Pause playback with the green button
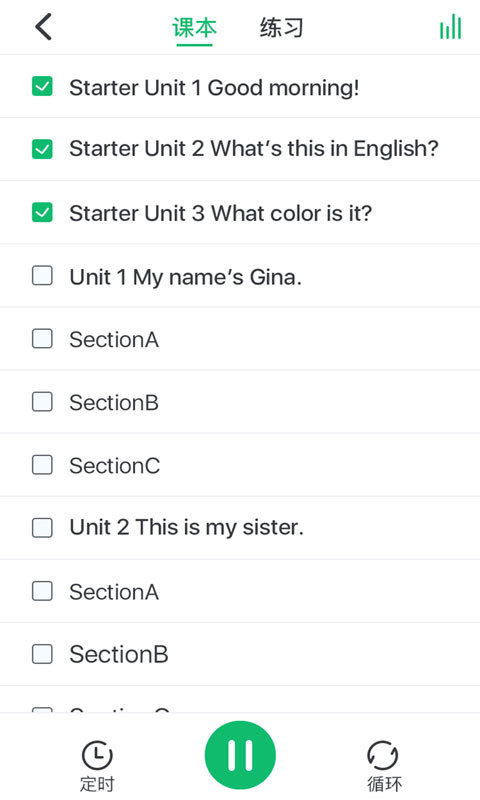480x800 pixels. tap(240, 756)
